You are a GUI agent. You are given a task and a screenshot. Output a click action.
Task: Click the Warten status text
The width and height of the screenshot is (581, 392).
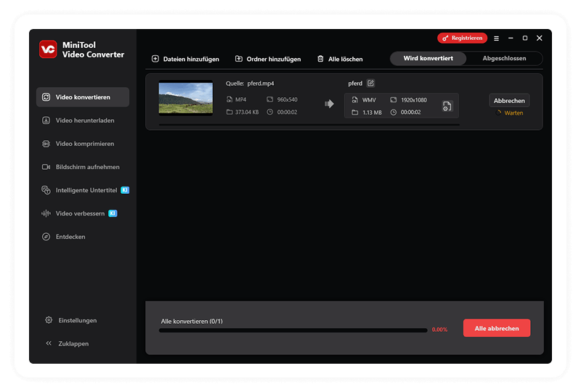(x=513, y=113)
